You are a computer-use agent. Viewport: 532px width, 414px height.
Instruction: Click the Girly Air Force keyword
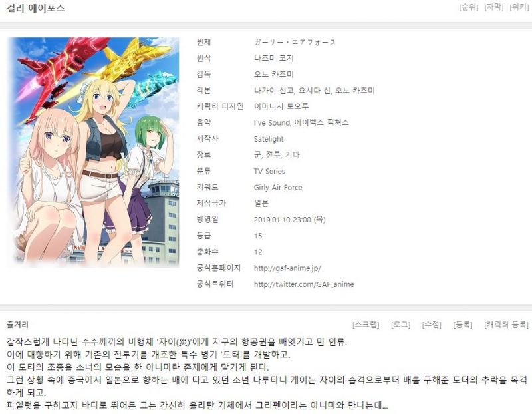[x=278, y=188]
